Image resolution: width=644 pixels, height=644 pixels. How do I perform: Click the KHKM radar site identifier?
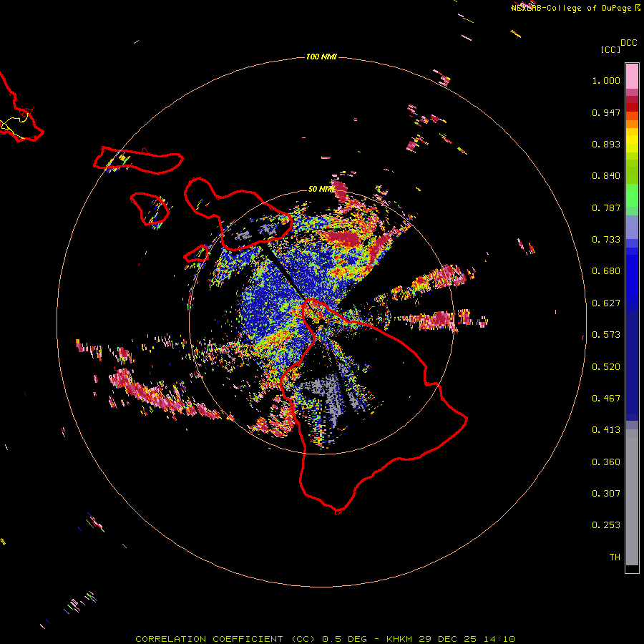400,639
